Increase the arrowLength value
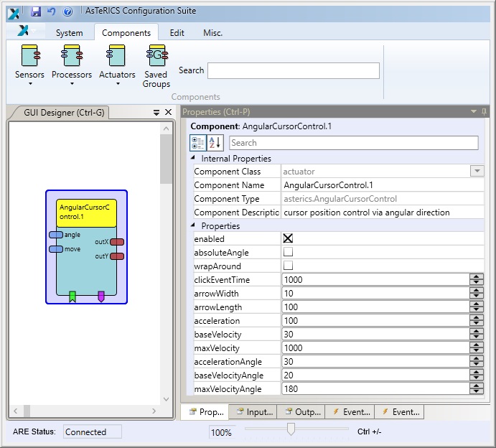 (x=477, y=304)
